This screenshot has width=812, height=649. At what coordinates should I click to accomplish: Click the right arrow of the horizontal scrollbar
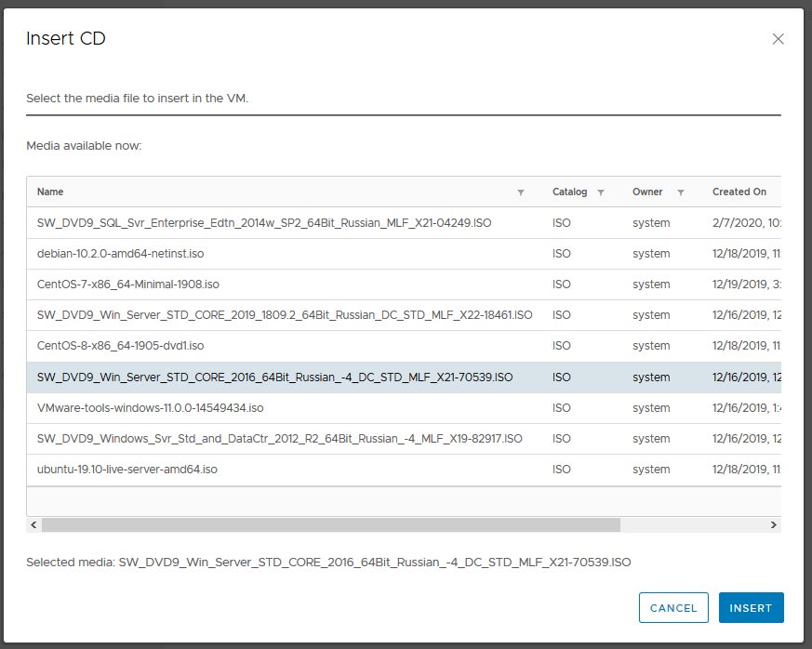coord(774,524)
